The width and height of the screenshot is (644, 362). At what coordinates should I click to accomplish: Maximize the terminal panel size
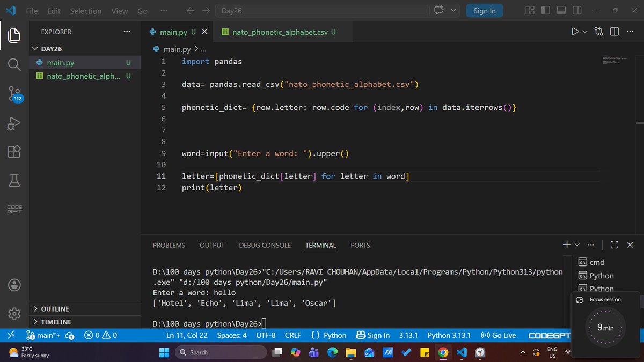pyautogui.click(x=614, y=245)
